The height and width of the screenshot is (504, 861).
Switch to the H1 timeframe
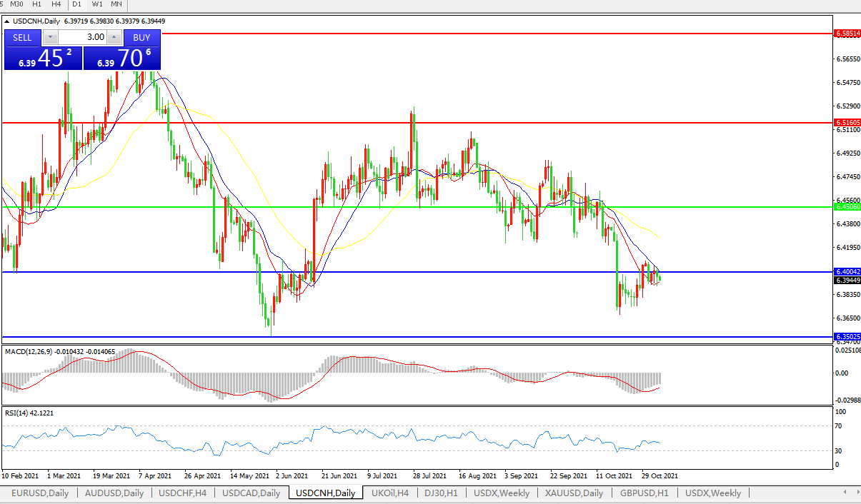pyautogui.click(x=36, y=4)
